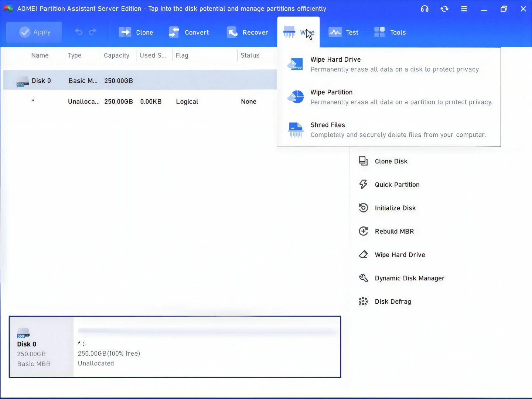Open the Tools menu
Image resolution: width=532 pixels, height=399 pixels.
coord(390,33)
